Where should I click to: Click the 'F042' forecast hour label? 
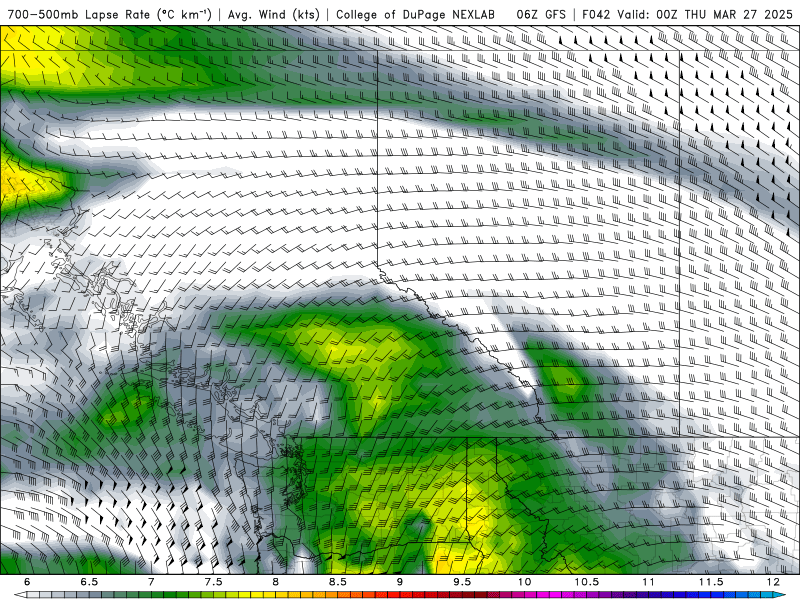(x=597, y=15)
